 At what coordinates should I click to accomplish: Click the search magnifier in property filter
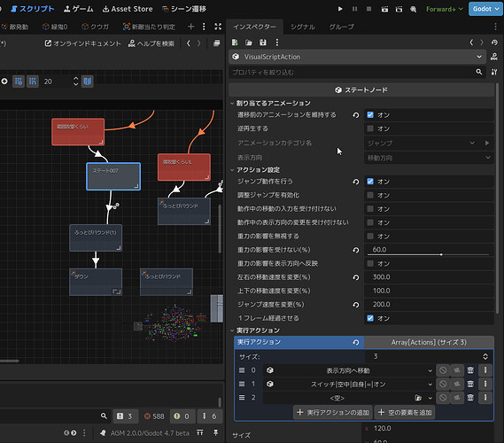[x=479, y=72]
